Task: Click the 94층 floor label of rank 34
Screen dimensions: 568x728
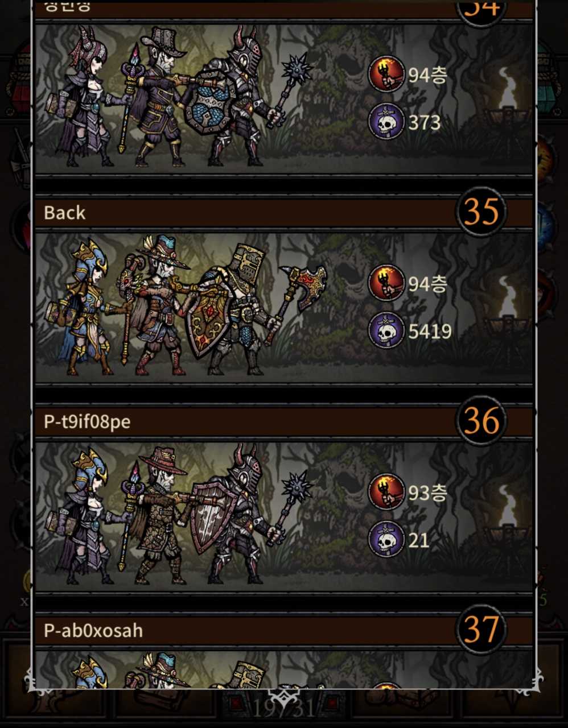Action: [x=427, y=75]
